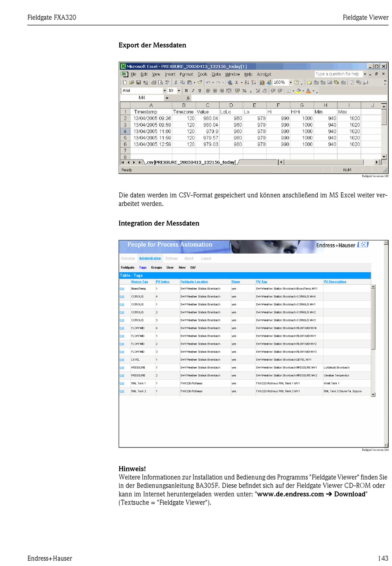The image size is (392, 566).
Task: Click the AutoSum sigma icon
Action: pos(236,83)
